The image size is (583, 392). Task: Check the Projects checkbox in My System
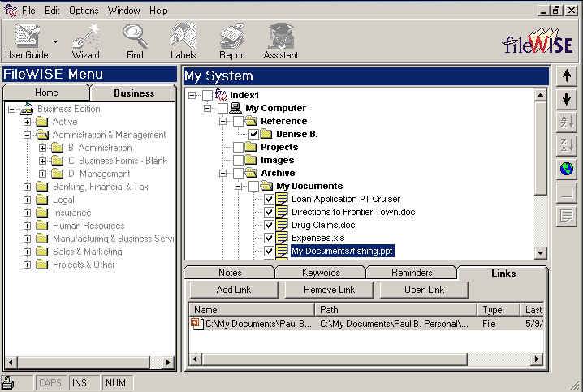[239, 147]
